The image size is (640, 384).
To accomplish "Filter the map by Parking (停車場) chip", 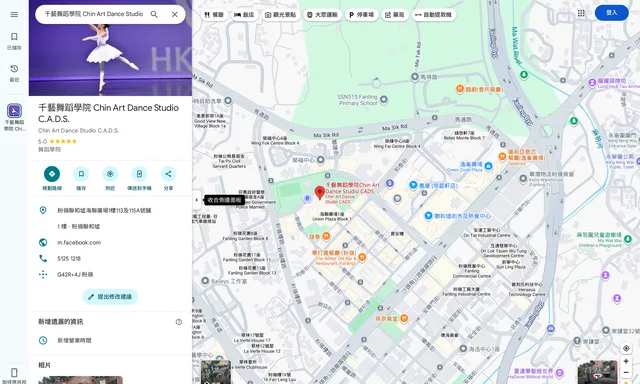I will click(362, 15).
